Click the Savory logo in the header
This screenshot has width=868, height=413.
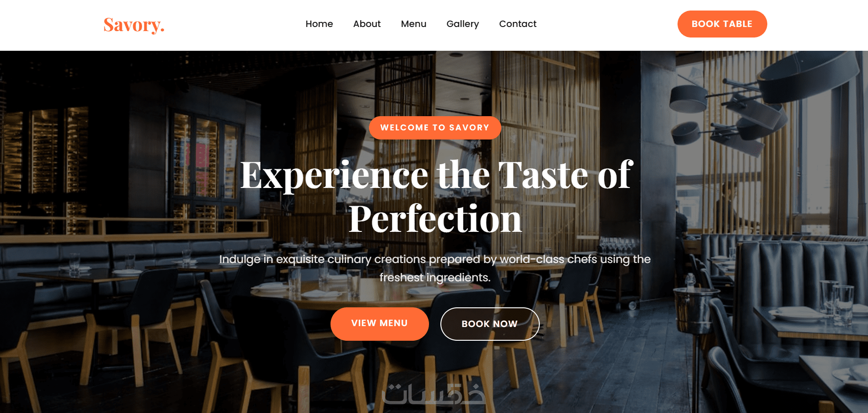coord(134,25)
